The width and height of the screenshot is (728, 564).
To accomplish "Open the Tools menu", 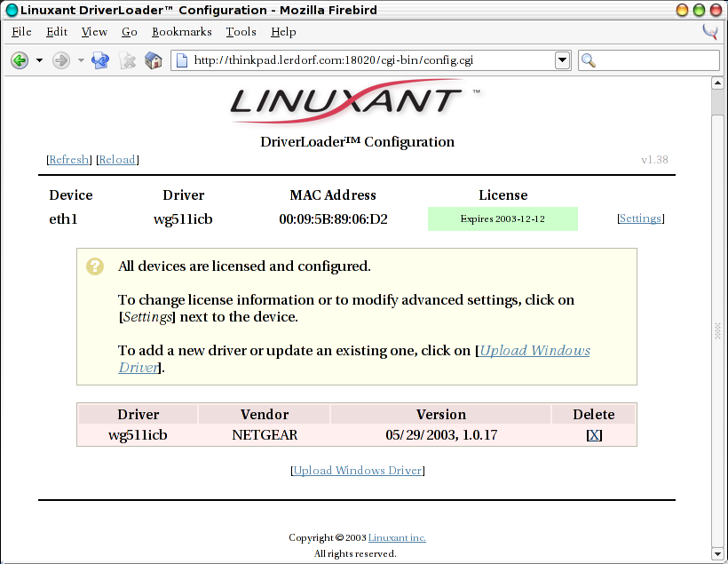I will pyautogui.click(x=241, y=32).
